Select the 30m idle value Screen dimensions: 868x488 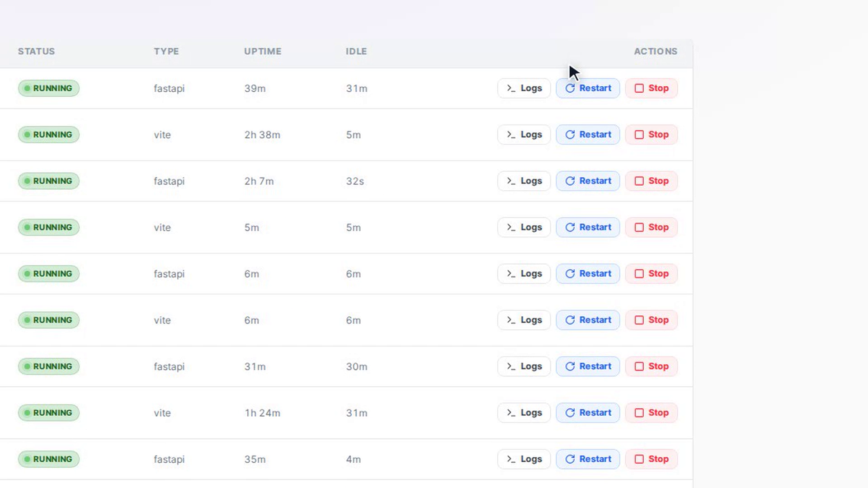(357, 367)
